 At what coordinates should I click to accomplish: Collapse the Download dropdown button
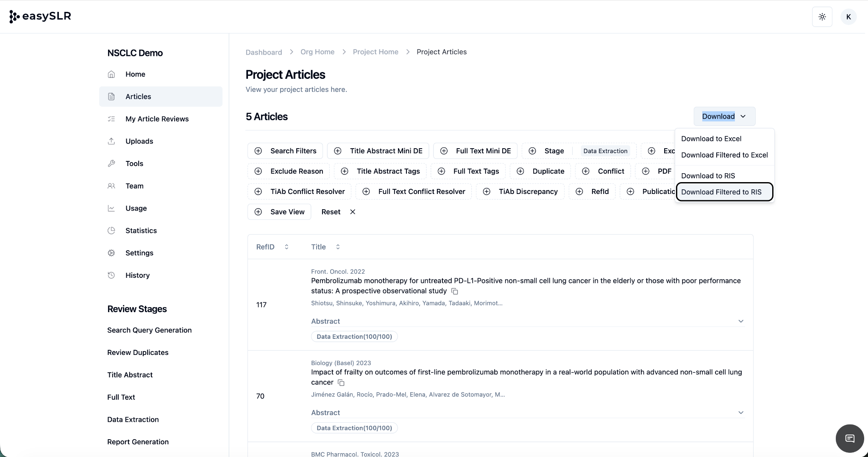(724, 116)
